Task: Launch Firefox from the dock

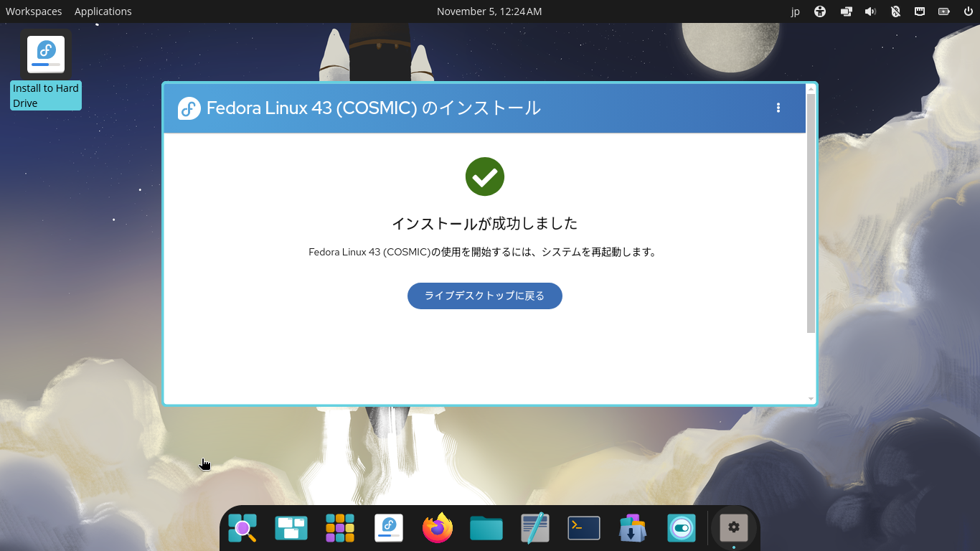Action: click(x=438, y=528)
